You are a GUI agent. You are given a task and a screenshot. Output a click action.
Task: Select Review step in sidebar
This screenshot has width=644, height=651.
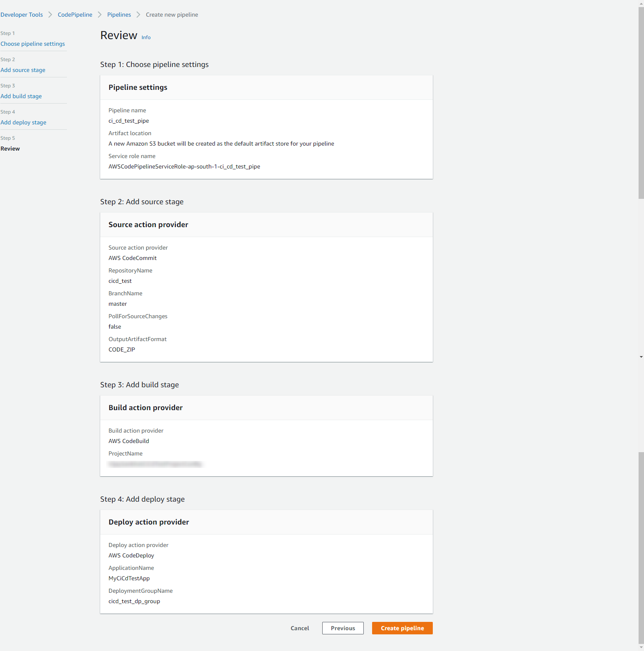pos(10,149)
